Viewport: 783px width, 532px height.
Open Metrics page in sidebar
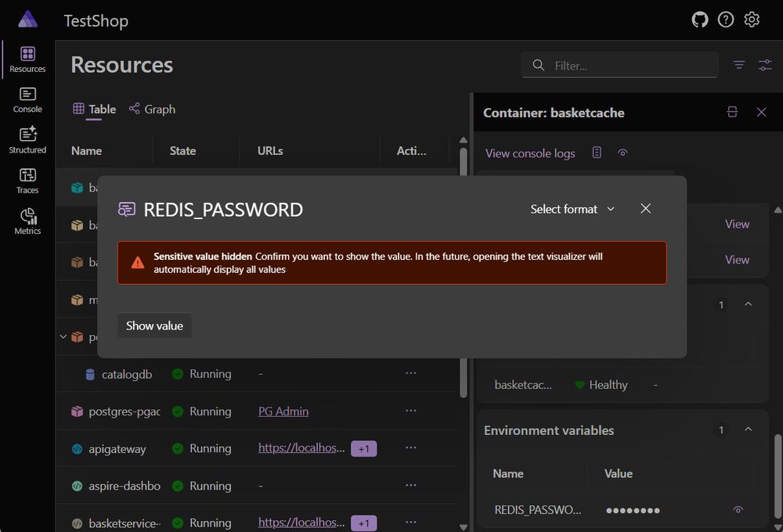(x=27, y=221)
